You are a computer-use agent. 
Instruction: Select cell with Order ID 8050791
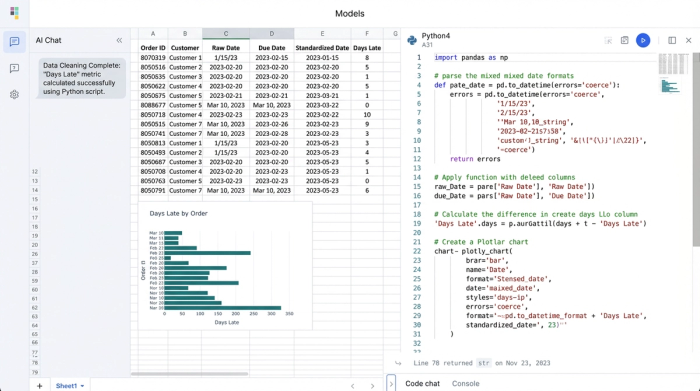tap(153, 191)
